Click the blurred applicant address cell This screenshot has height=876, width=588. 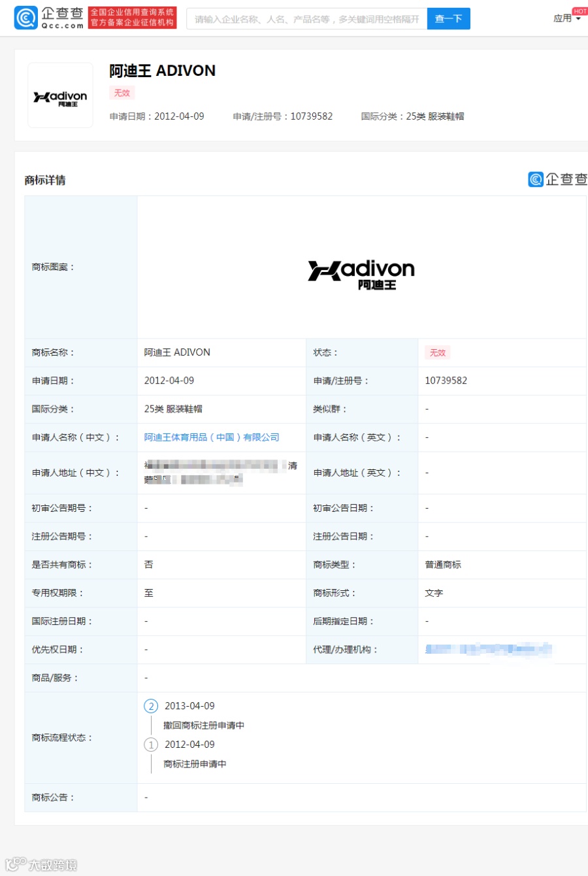pos(221,473)
